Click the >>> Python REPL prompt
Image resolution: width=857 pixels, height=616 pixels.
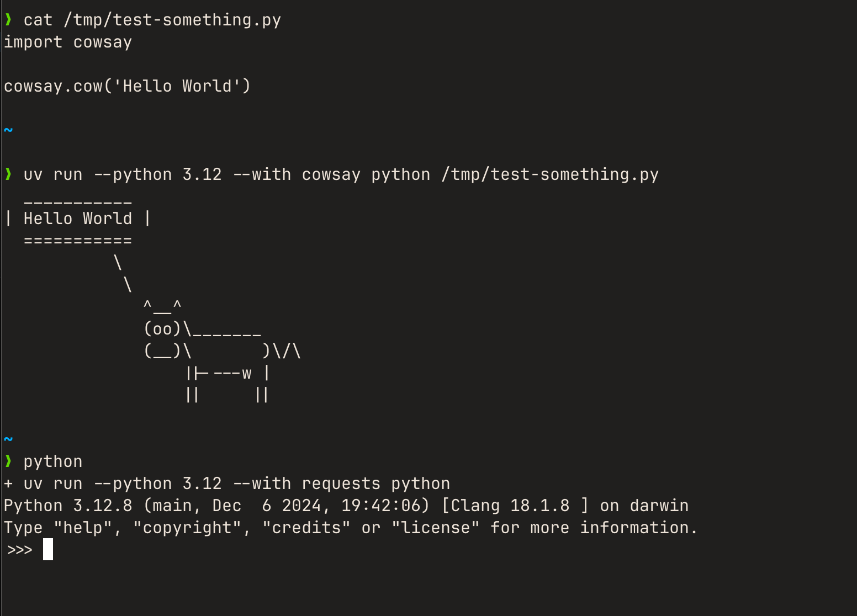[x=20, y=550]
